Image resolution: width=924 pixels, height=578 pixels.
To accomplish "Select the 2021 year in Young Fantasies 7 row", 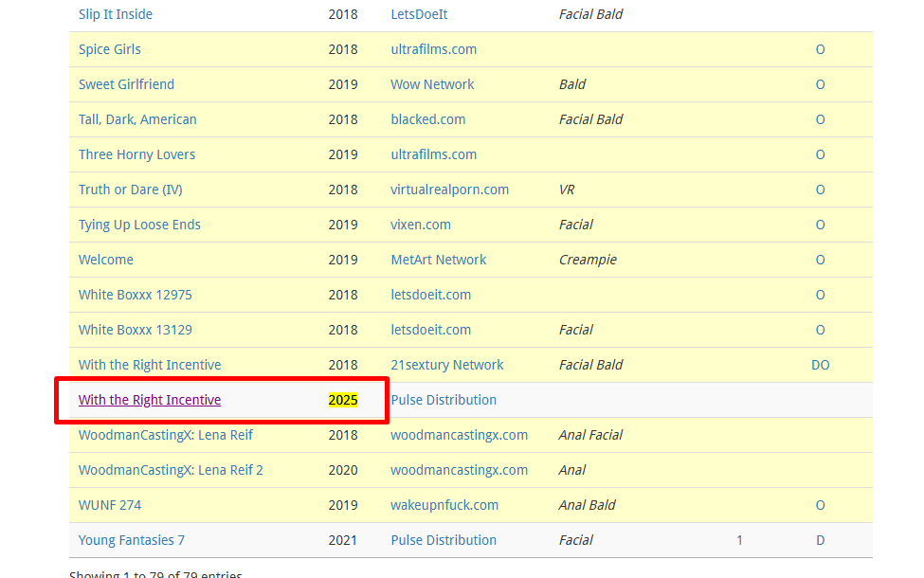I will 343,540.
